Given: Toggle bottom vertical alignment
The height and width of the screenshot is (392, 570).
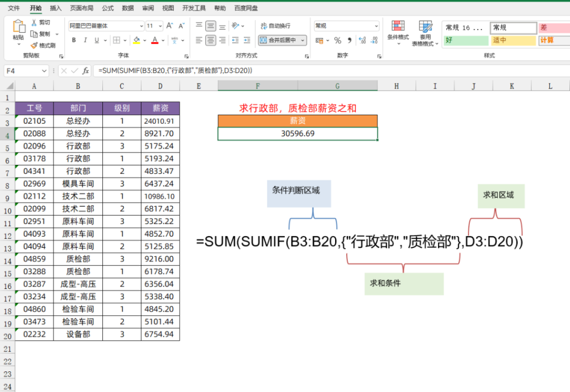Looking at the screenshot, I should point(222,26).
